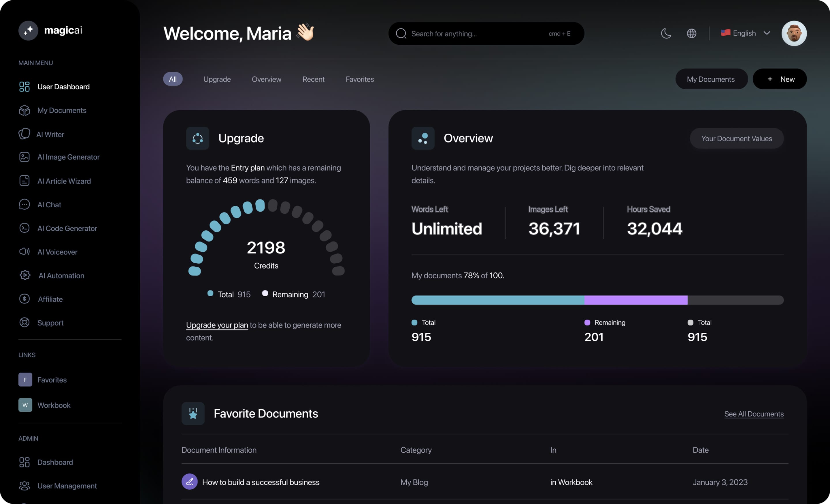Expand Your Document Values panel
This screenshot has height=504, width=830.
(x=737, y=138)
